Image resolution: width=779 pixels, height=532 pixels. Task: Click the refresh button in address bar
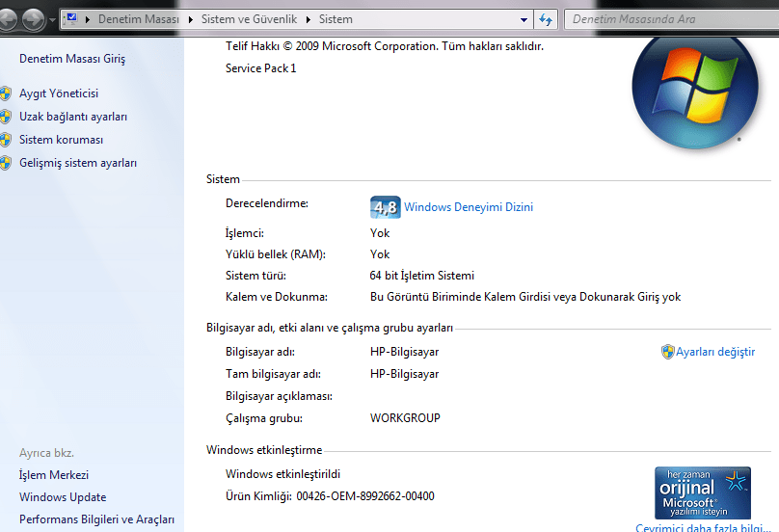pos(546,20)
